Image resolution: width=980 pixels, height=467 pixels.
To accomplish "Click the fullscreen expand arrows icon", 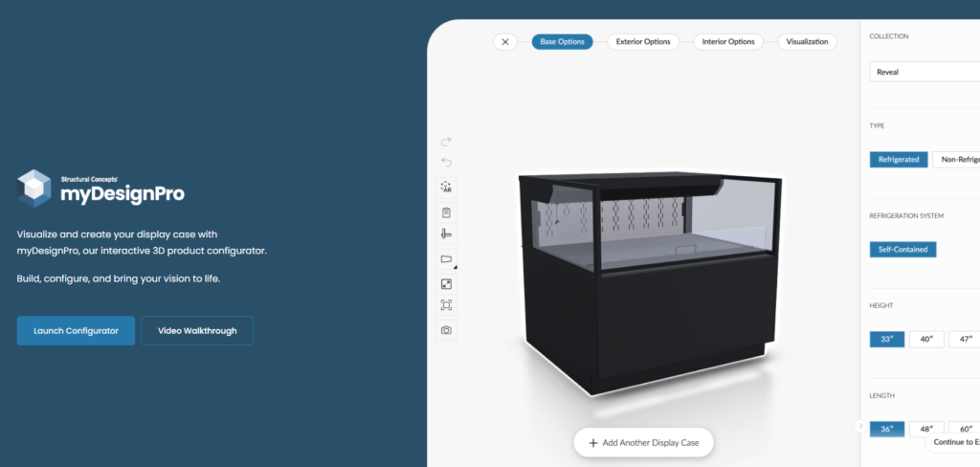I will (446, 284).
